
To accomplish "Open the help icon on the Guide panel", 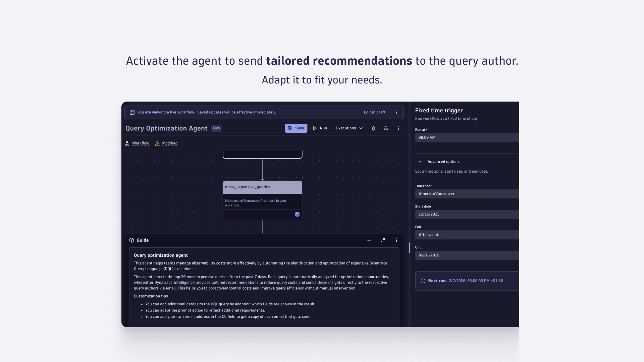I will tap(131, 240).
